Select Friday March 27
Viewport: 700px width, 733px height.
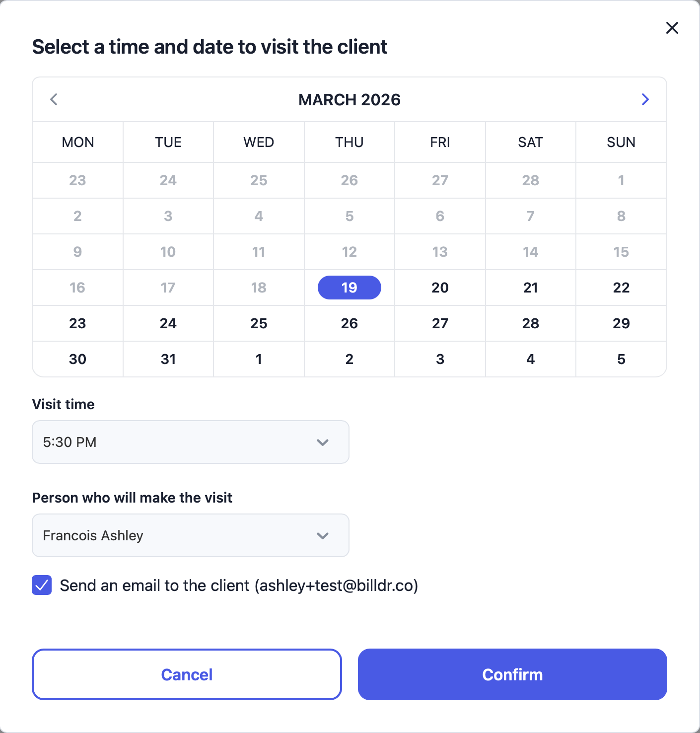(440, 323)
